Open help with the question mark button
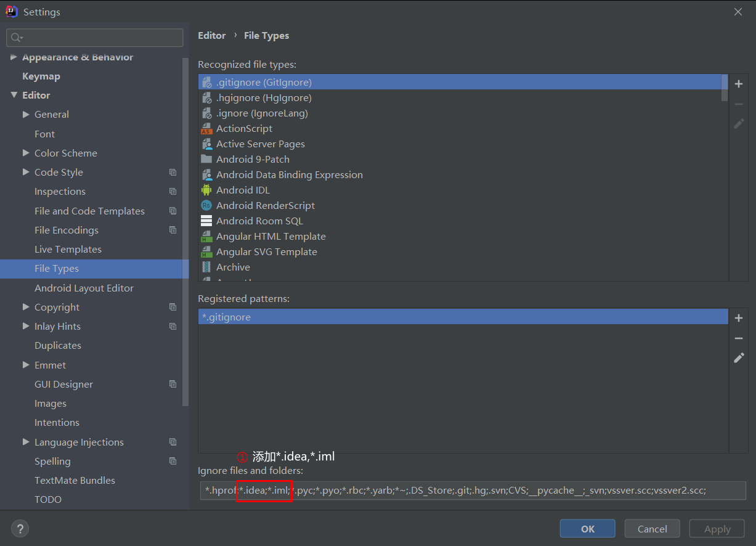This screenshot has width=756, height=546. click(20, 528)
